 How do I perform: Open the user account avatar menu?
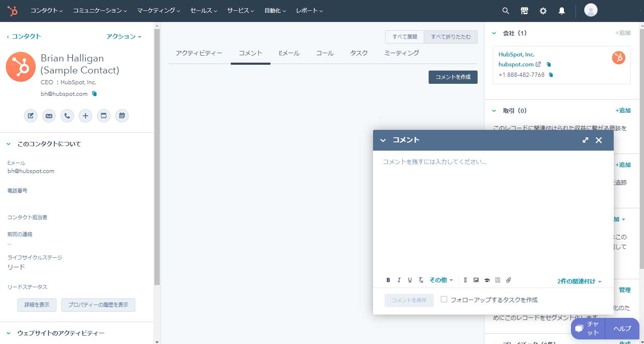(591, 10)
